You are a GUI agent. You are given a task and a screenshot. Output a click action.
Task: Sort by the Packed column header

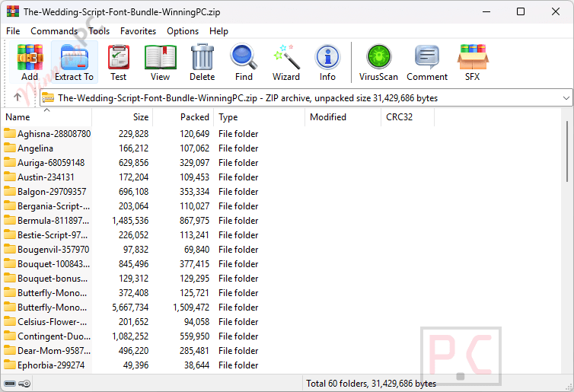coord(183,117)
